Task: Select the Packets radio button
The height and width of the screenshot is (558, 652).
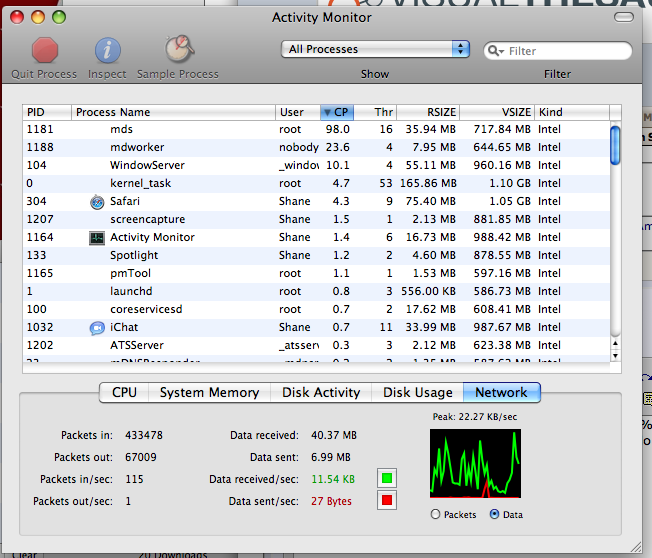Action: tap(435, 514)
